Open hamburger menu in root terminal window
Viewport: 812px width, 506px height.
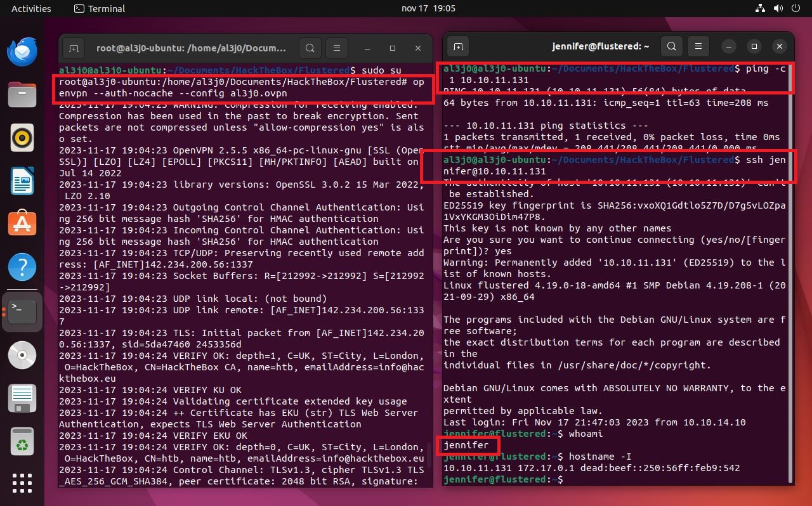pos(337,48)
